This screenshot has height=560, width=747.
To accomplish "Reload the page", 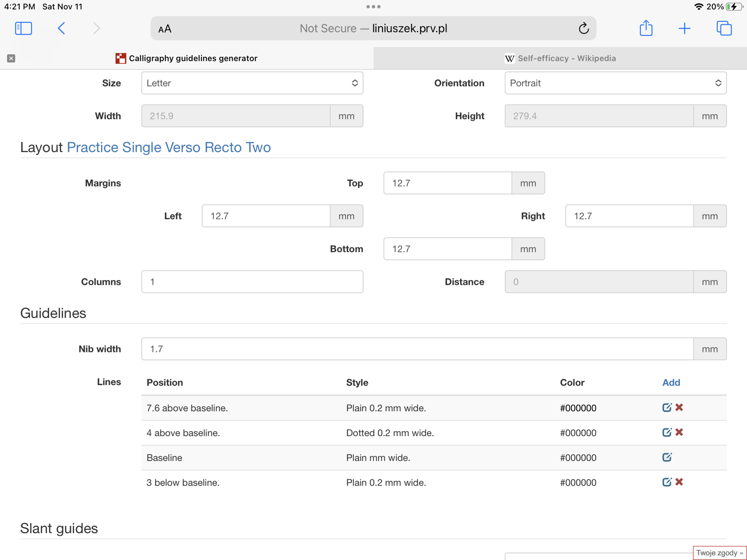I will [584, 28].
